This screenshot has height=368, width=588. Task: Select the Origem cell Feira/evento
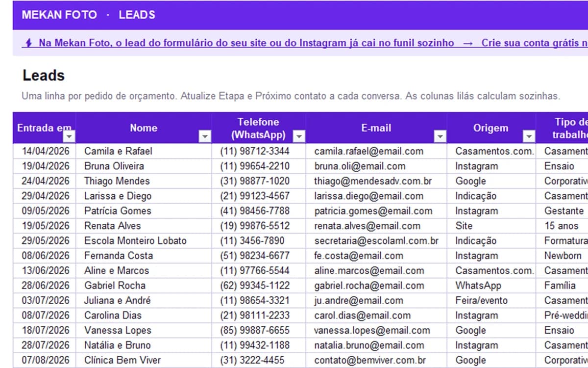point(491,300)
